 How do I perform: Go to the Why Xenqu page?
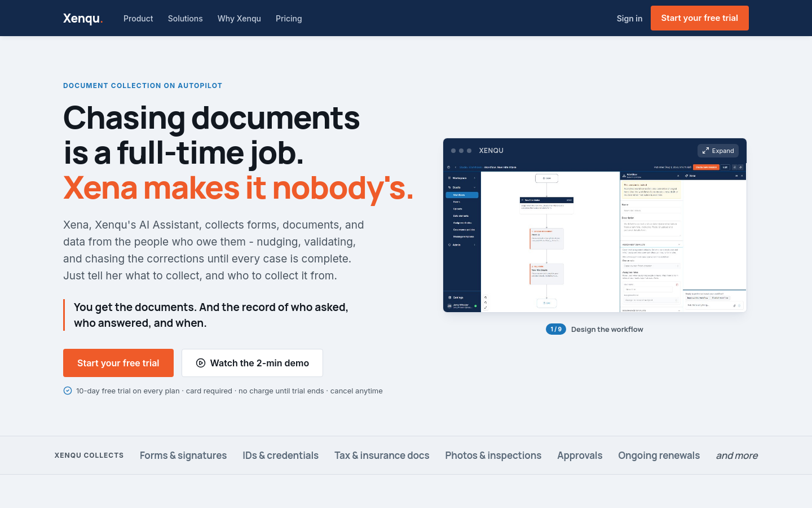click(239, 19)
